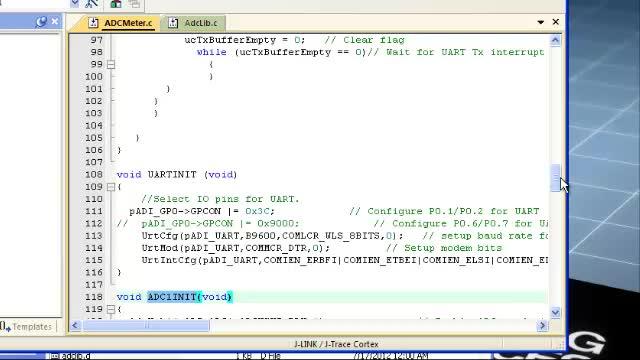The image size is (640, 360).
Task: Toggle auto-hide pin on the project panel
Action: (41, 22)
